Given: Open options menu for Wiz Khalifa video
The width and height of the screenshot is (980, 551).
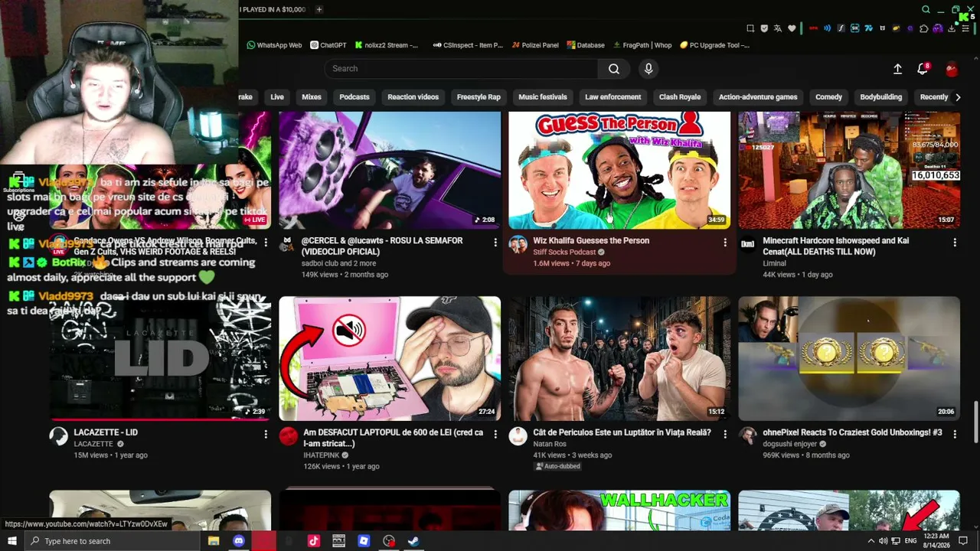Looking at the screenshot, I should click(x=725, y=243).
